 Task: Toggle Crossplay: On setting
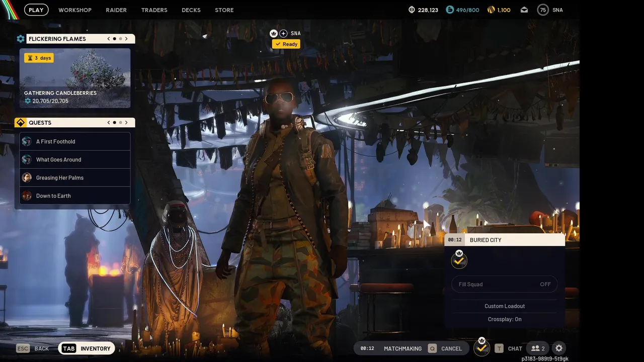pos(505,319)
